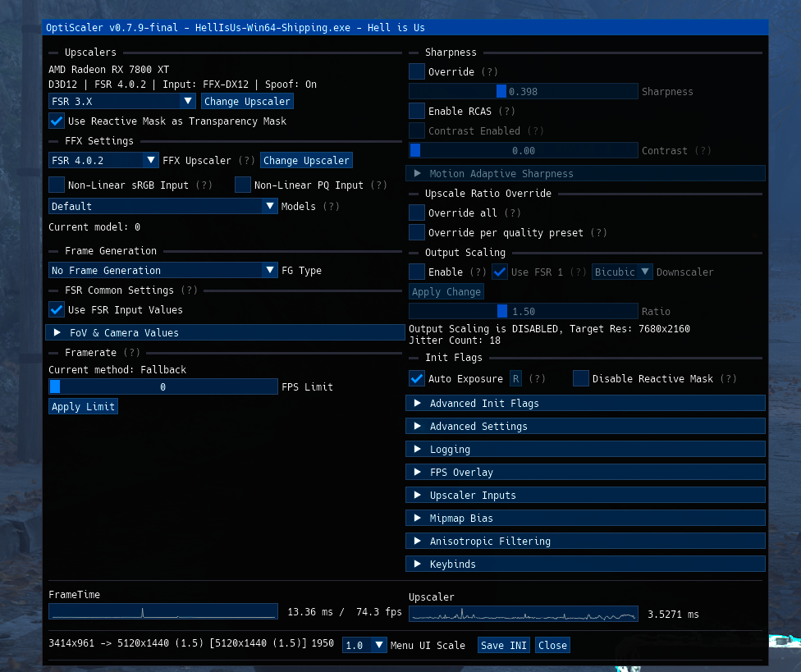
Task: Click the help marker beside FFX Upscaler
Action: [x=246, y=160]
